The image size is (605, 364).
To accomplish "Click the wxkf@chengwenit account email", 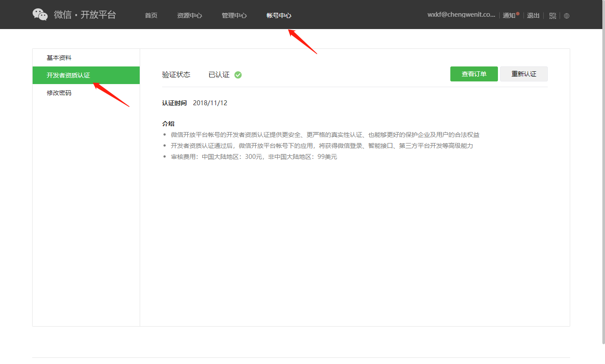I will coord(461,15).
